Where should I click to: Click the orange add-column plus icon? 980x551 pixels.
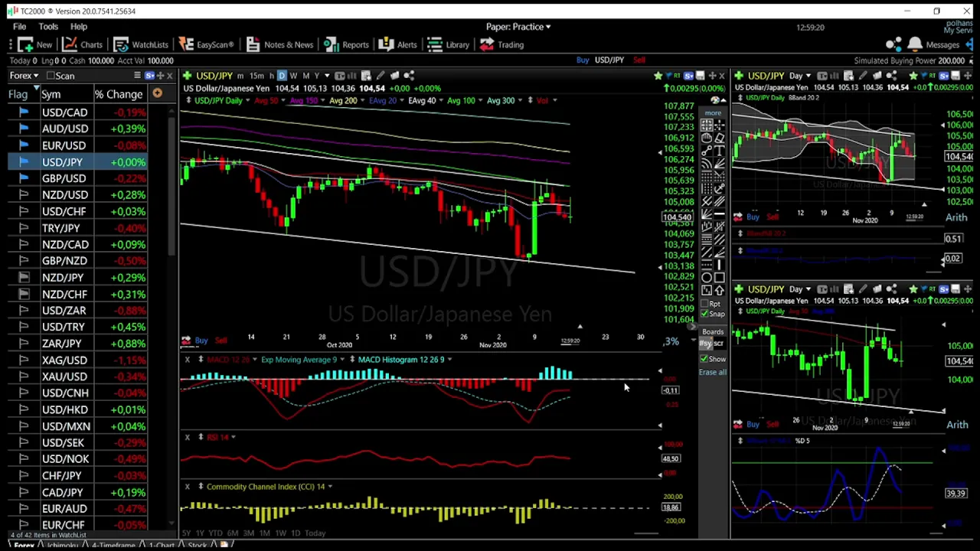click(x=157, y=93)
